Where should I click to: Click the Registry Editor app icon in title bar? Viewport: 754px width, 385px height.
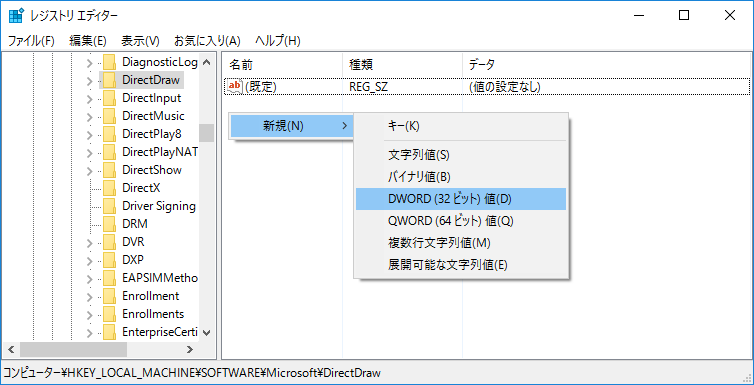16,15
